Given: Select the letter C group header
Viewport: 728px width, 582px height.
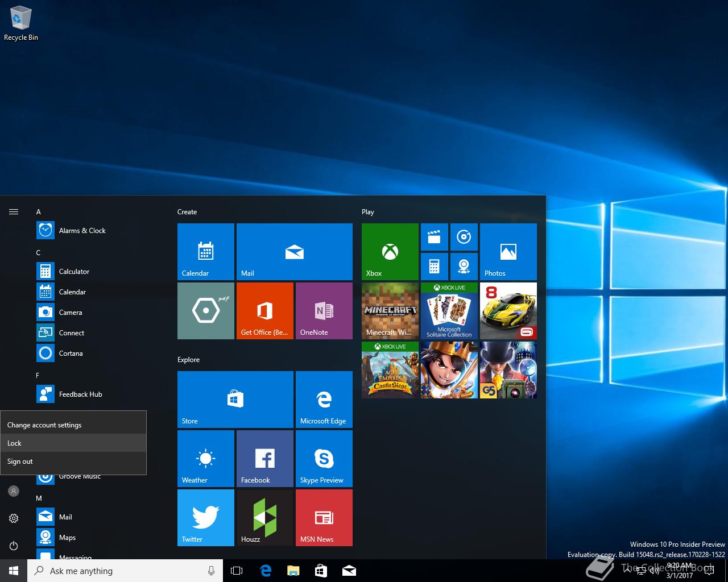Looking at the screenshot, I should (38, 253).
